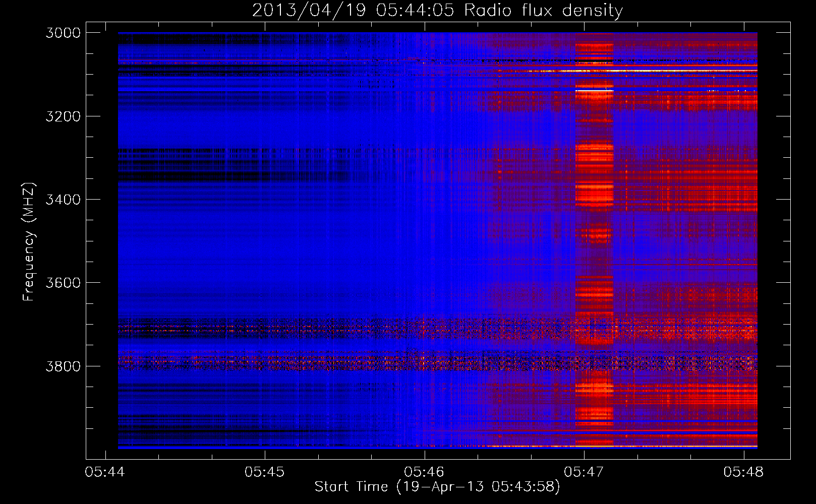
Task: Click the 'Frequency (MHZ)' axis label
Action: [29, 242]
